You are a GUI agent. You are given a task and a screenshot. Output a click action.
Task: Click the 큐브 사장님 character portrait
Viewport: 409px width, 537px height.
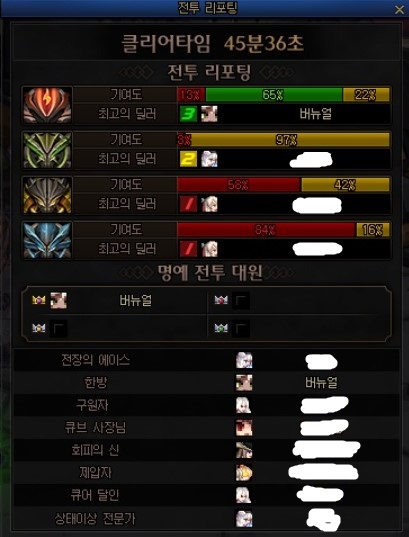click(244, 427)
